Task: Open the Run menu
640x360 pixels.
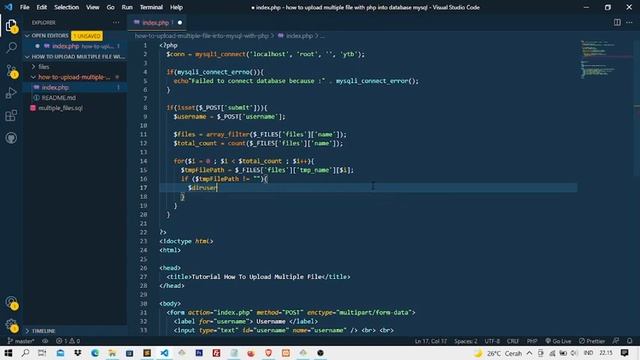Action: coord(127,7)
